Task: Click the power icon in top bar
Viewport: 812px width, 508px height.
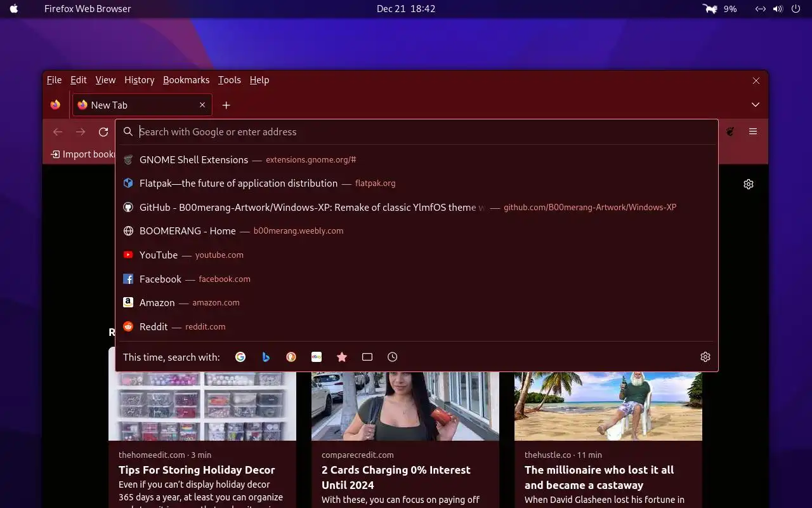Action: [796, 9]
